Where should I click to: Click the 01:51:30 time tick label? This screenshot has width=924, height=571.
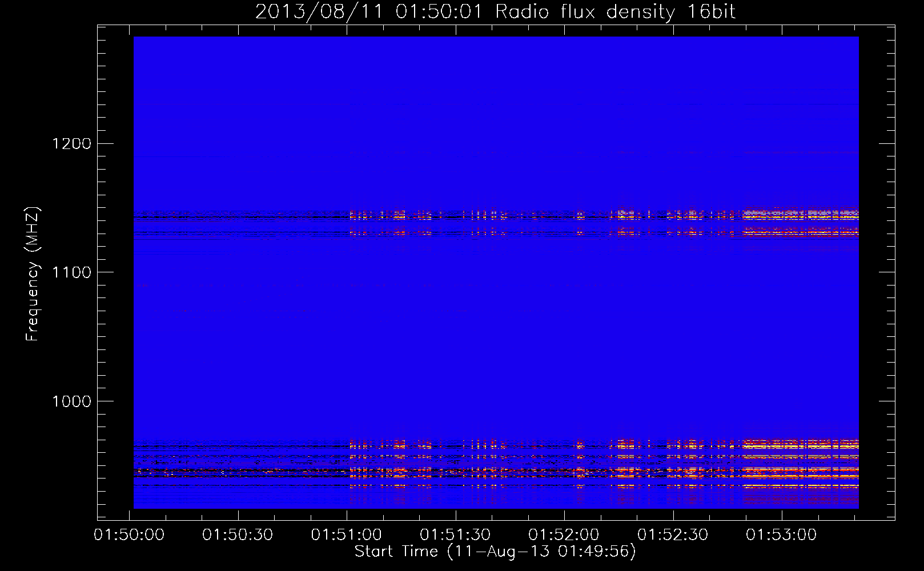455,535
